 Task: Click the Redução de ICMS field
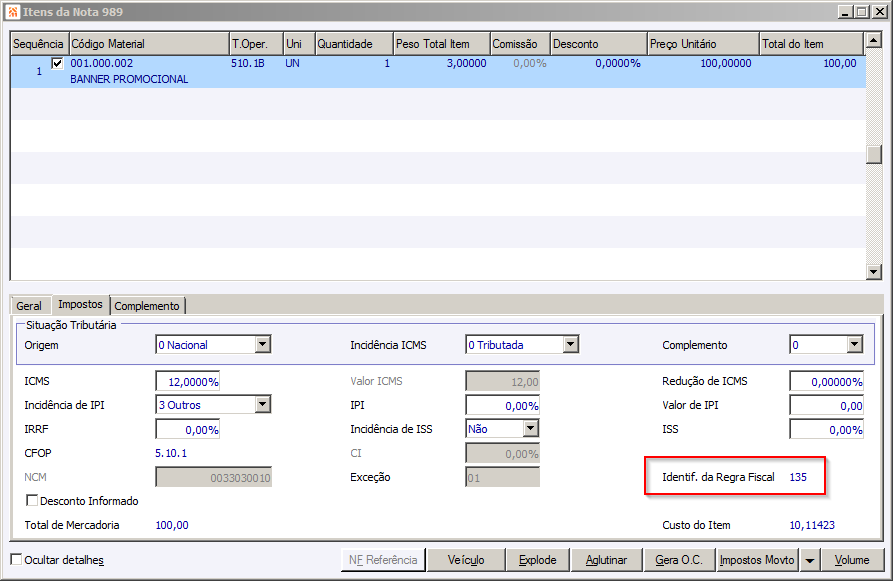[826, 382]
